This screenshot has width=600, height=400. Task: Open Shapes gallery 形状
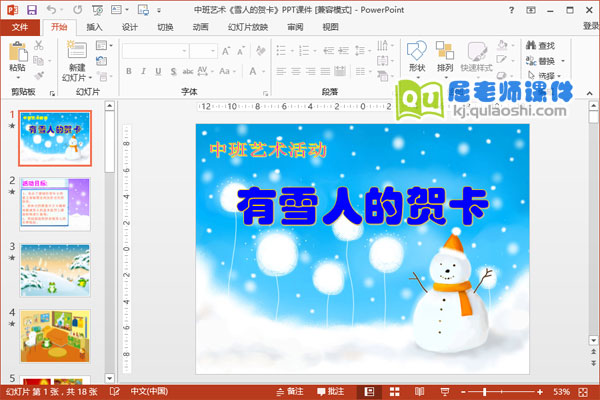coord(417,57)
